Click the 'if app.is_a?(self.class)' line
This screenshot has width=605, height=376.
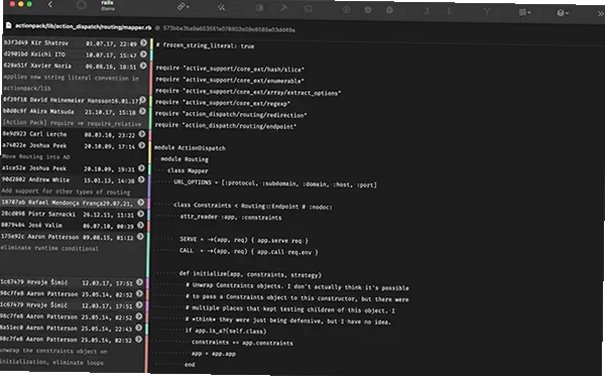coord(225,331)
